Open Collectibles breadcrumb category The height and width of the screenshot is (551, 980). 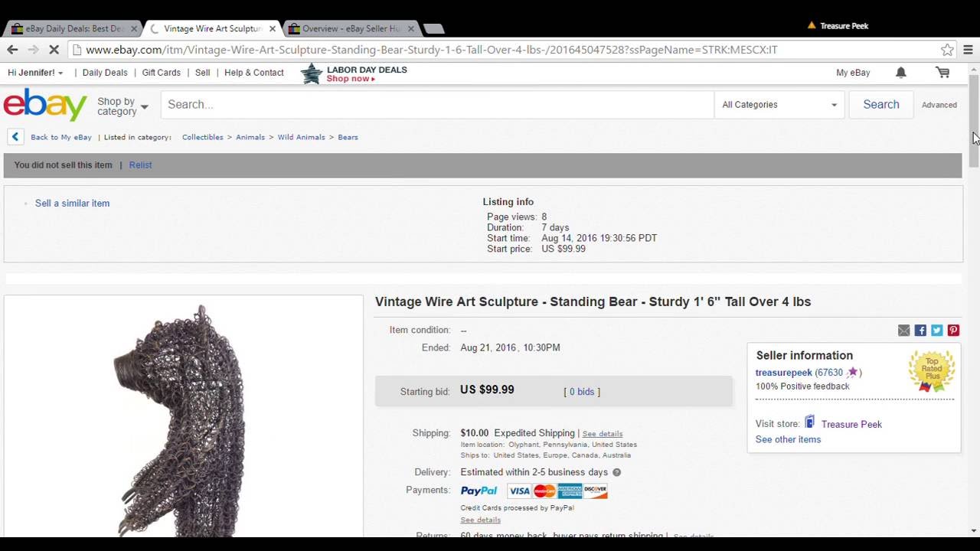point(202,137)
